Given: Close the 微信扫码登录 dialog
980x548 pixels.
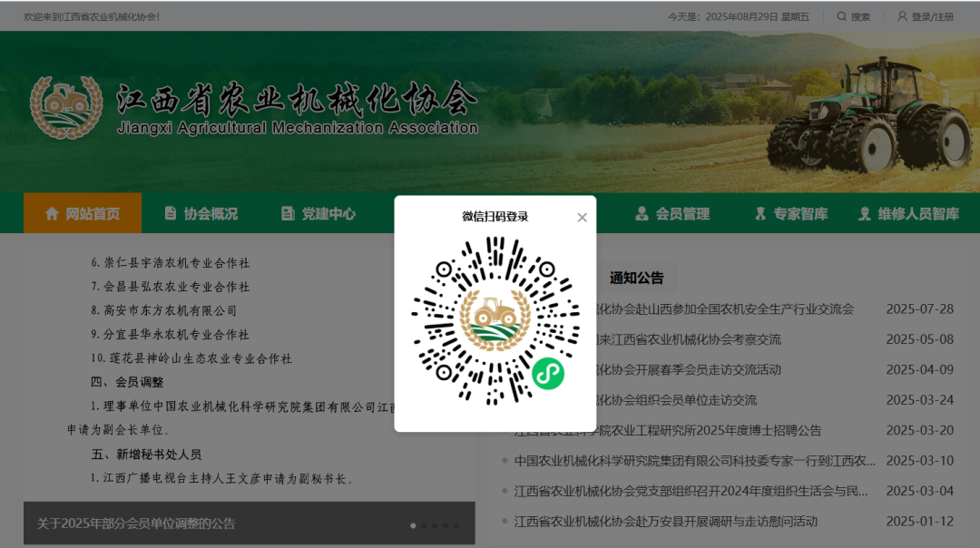Looking at the screenshot, I should 582,217.
